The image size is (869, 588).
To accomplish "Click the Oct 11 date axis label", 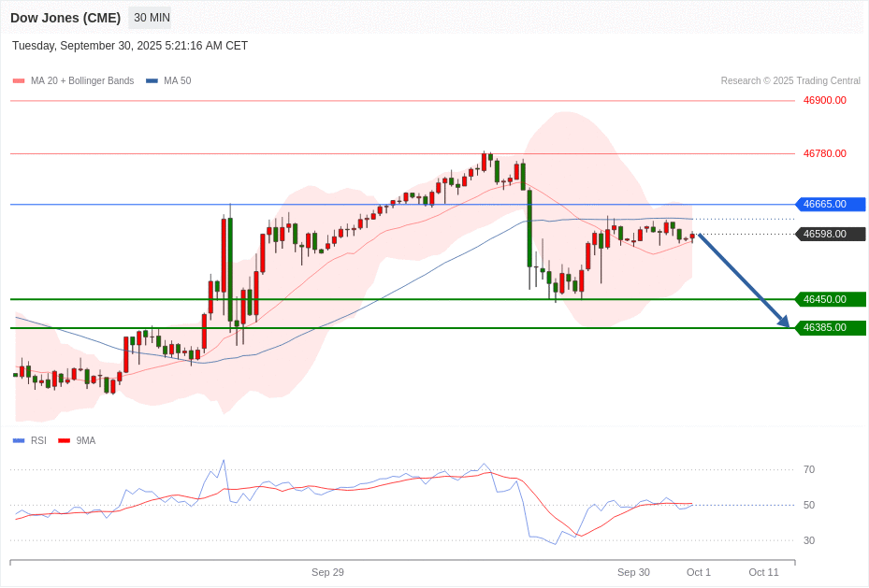I will click(763, 572).
